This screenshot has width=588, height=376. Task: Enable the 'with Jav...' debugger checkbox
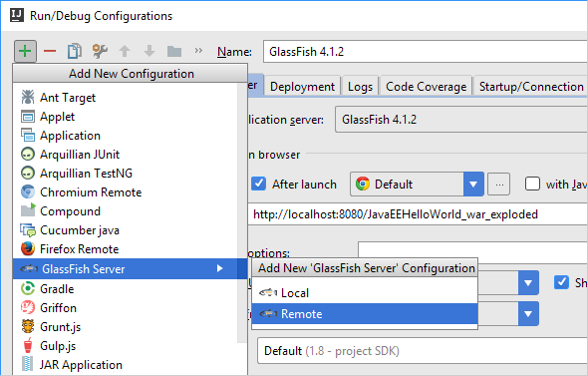click(x=532, y=184)
